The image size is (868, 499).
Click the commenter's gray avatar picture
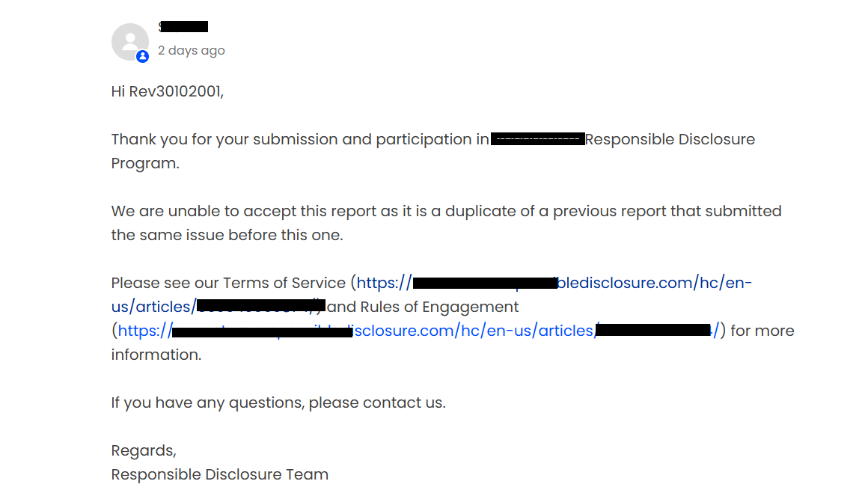tap(130, 41)
